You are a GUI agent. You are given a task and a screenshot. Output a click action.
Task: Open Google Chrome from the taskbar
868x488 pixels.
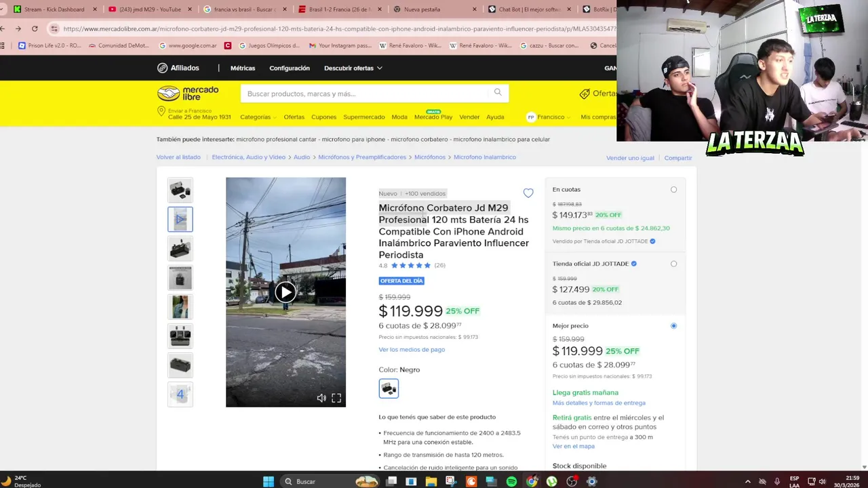(x=532, y=481)
